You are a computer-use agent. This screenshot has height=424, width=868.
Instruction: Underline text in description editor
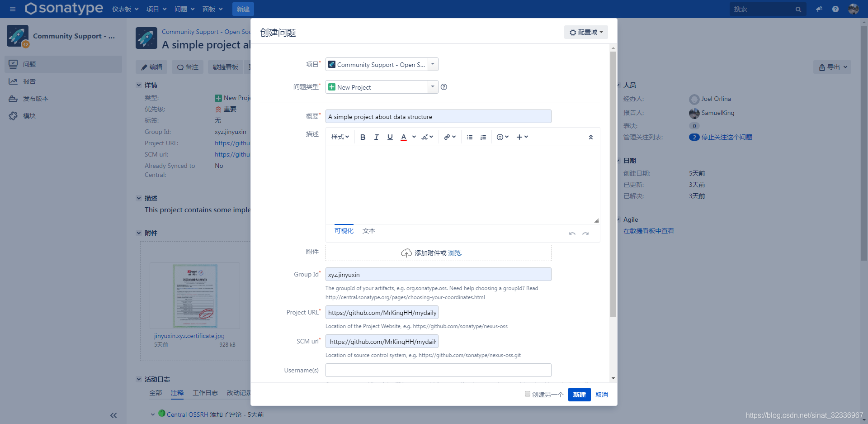pos(390,137)
